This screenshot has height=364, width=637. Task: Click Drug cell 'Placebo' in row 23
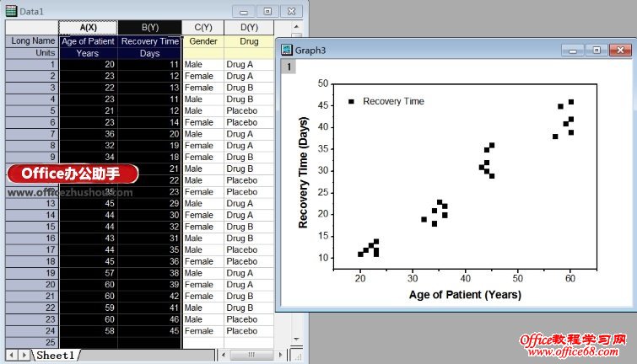coord(249,319)
